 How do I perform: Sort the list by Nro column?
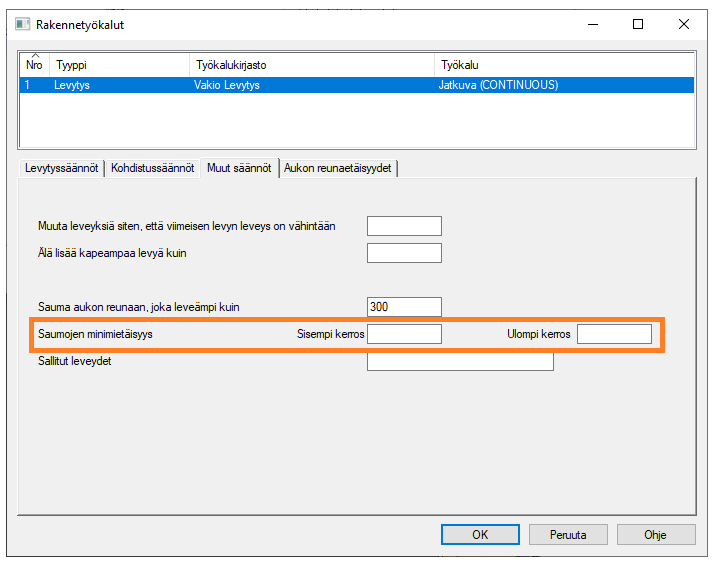coord(35,65)
